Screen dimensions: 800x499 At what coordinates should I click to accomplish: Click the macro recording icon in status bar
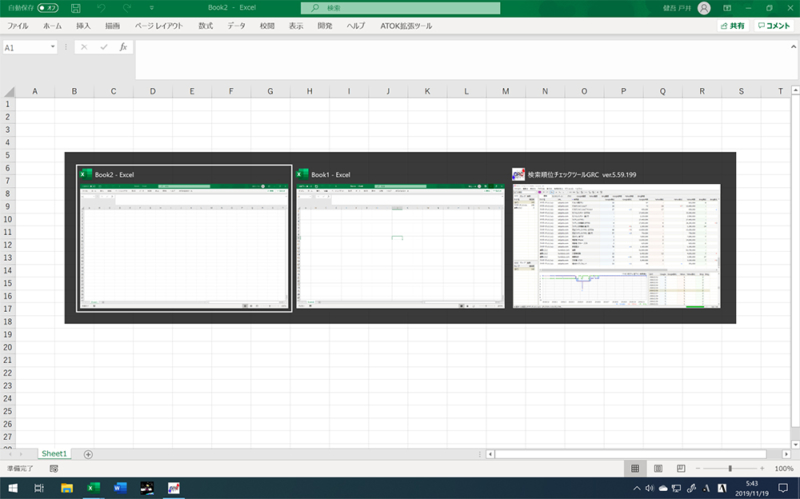click(54, 468)
